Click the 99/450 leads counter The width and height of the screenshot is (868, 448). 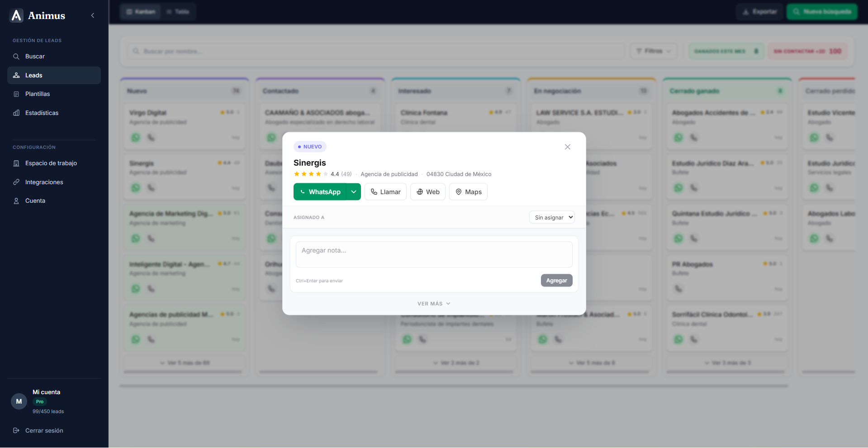48,411
